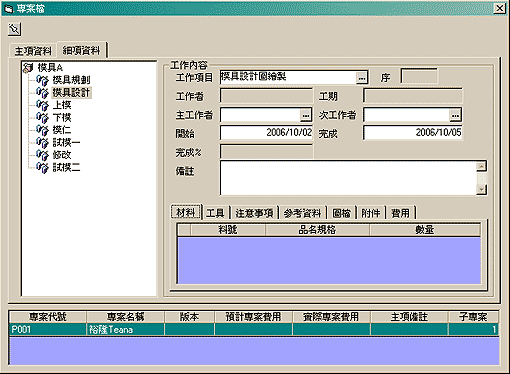Switch to 主項資料 tab
This screenshot has width=510, height=374.
(33, 51)
